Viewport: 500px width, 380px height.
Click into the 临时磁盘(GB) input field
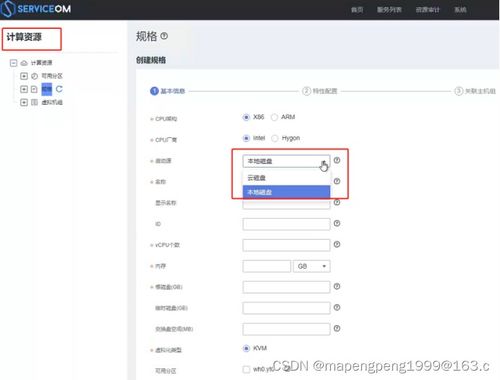point(286,308)
